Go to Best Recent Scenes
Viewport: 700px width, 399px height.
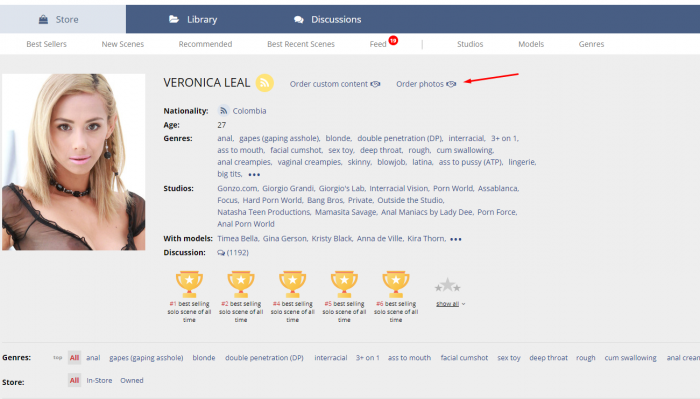tap(301, 44)
